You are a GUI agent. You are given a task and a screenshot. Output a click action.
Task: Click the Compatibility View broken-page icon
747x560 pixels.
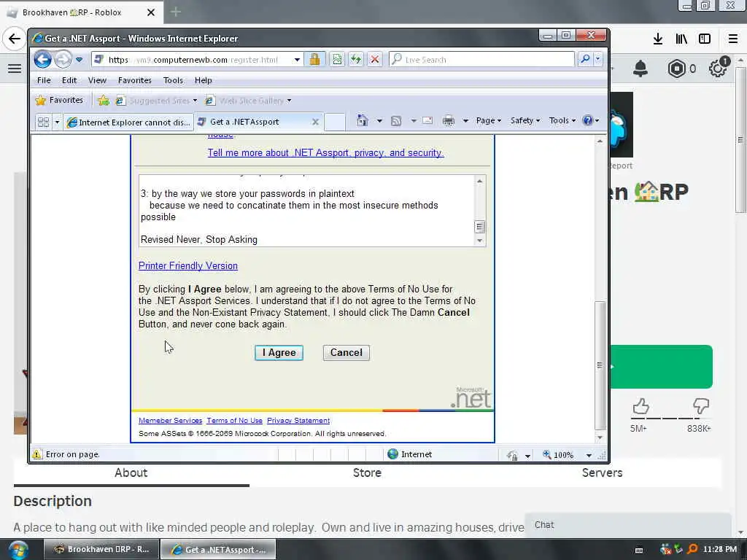[x=337, y=60]
